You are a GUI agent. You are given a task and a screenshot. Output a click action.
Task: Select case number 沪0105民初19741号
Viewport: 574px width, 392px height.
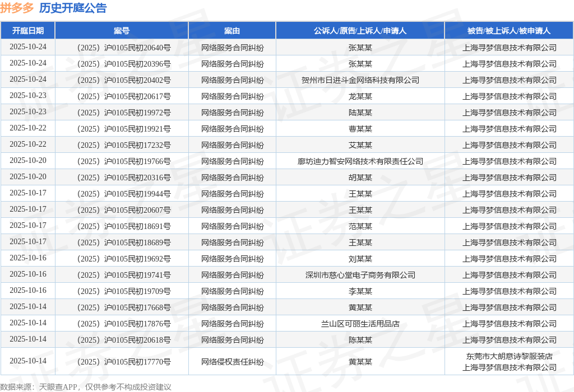pyautogui.click(x=124, y=275)
